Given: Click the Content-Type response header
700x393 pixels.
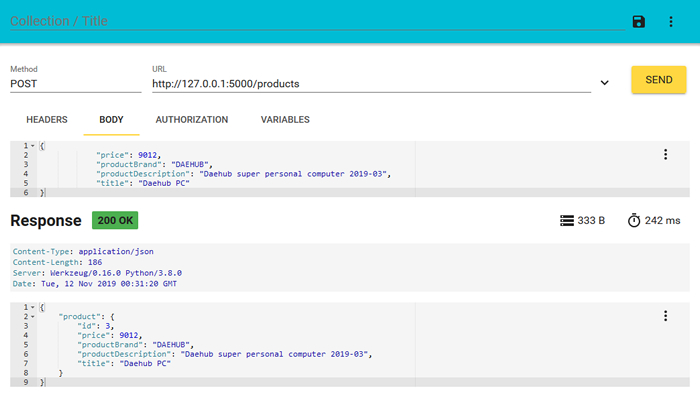Looking at the screenshot, I should point(83,251).
